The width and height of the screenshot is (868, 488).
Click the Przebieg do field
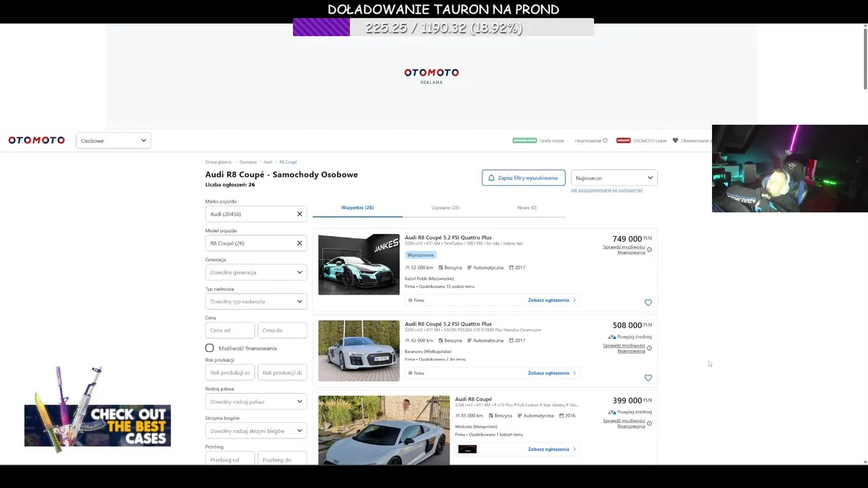click(282, 460)
